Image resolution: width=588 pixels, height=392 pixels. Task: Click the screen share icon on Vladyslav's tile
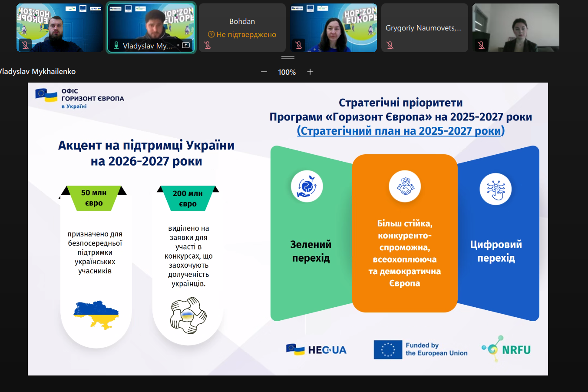point(186,45)
